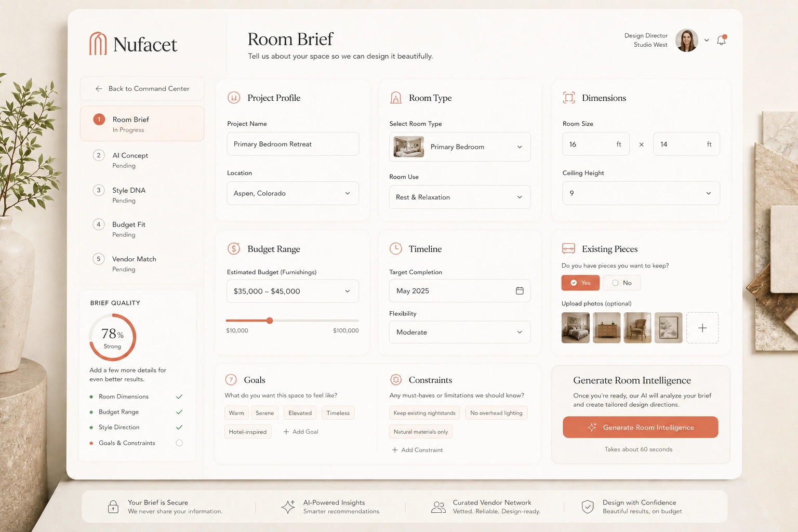Click the Budget Range green checkmark
Viewport: 798px width, 532px height.
click(x=179, y=412)
